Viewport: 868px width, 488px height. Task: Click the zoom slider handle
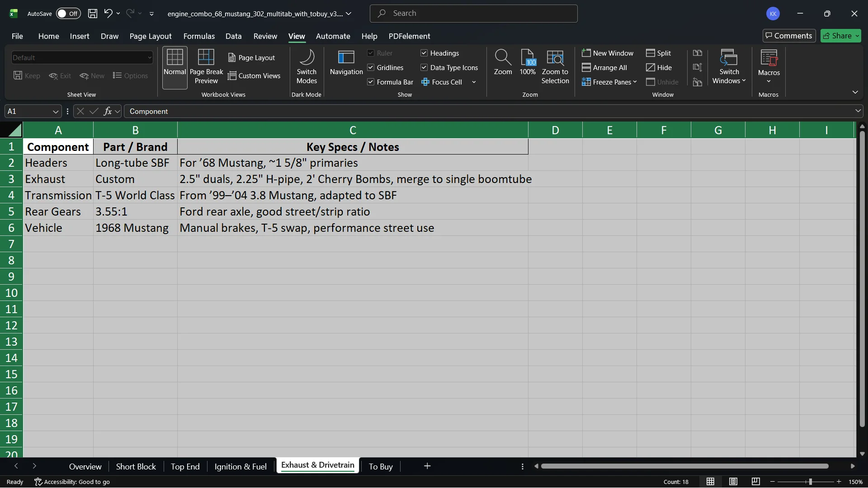pos(810,482)
